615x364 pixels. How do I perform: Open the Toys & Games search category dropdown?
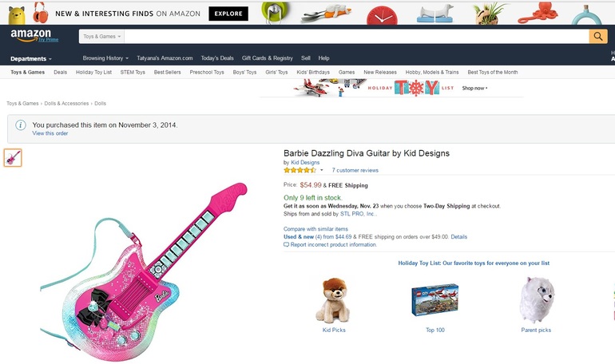(x=102, y=37)
